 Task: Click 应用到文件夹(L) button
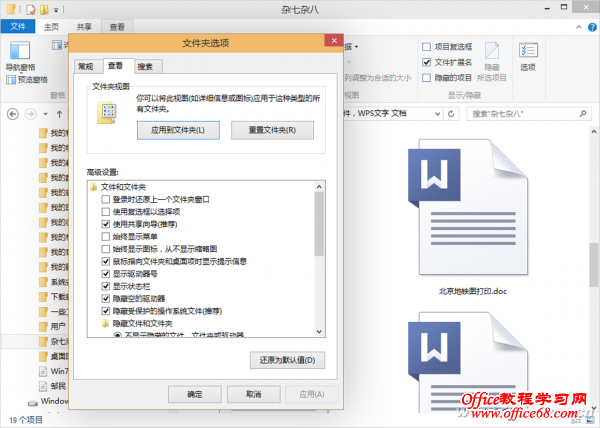178,130
